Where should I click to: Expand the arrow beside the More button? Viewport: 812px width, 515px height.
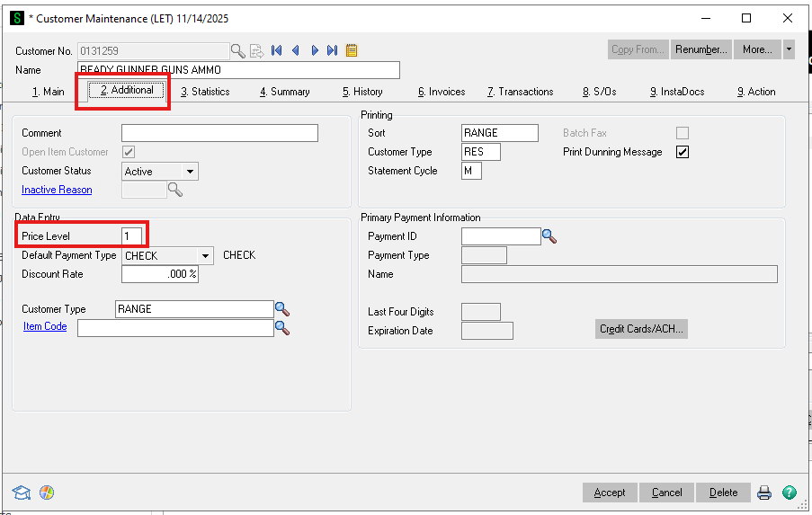789,49
